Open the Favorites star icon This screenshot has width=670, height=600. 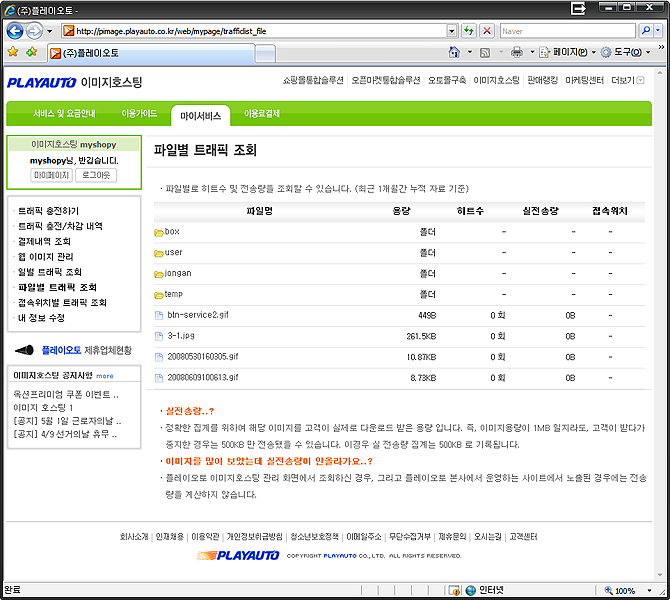(x=12, y=51)
